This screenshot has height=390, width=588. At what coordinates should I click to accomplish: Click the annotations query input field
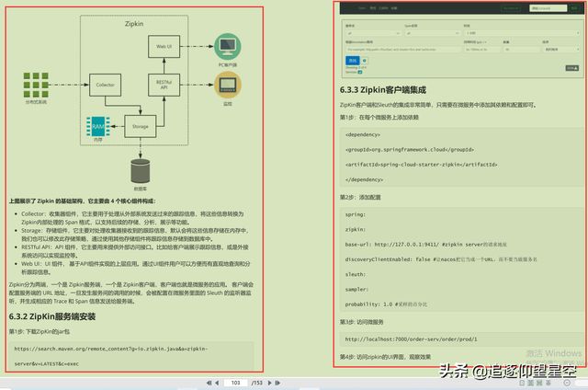403,50
